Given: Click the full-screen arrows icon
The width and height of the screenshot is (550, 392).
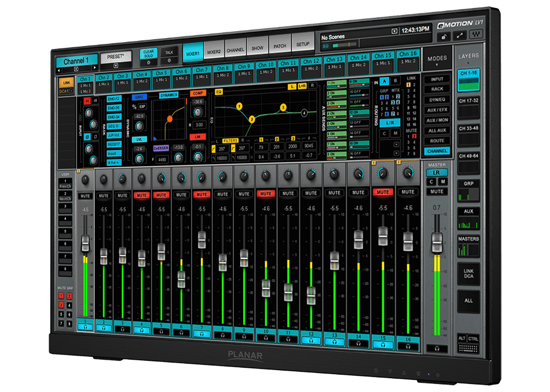Looking at the screenshot, I should (x=460, y=36).
